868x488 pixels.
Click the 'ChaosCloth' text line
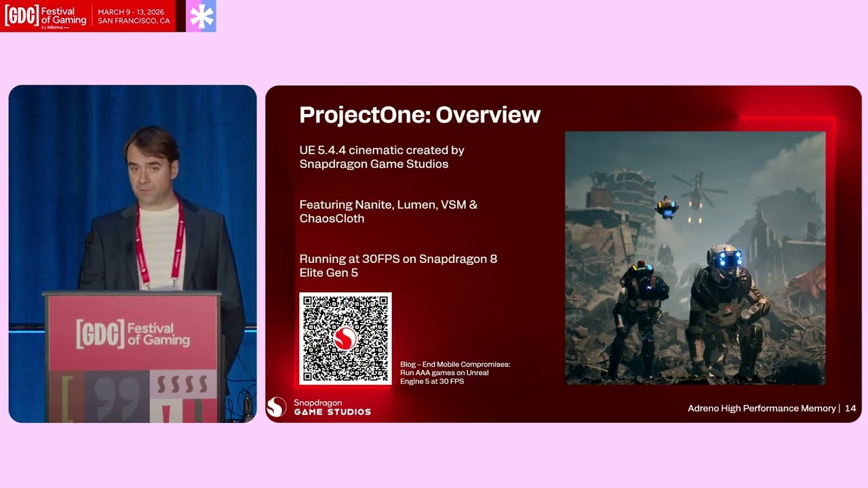click(x=332, y=218)
